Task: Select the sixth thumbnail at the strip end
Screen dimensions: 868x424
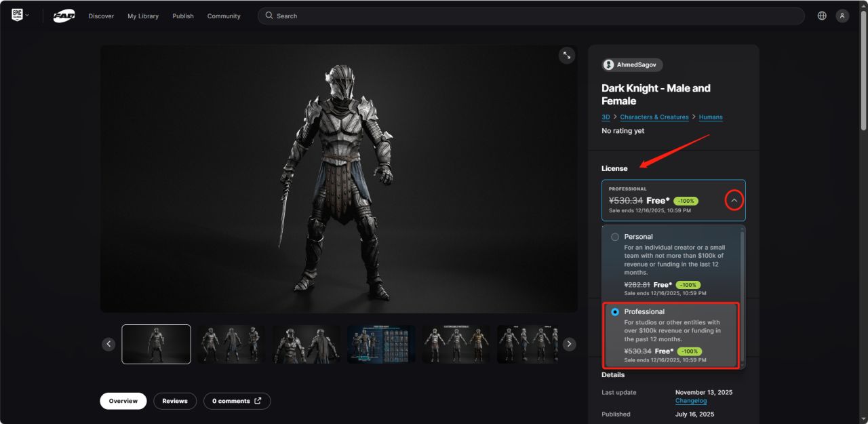Action: 528,344
